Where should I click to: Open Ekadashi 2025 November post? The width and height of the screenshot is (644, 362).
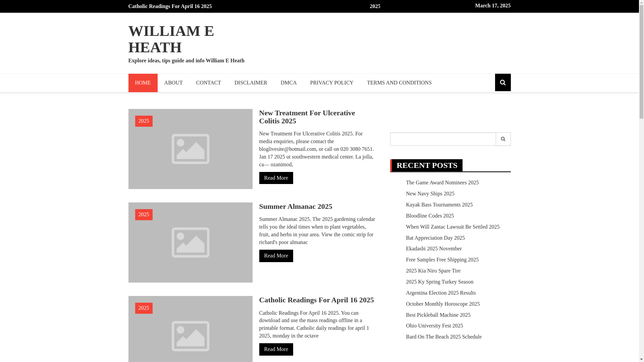click(433, 249)
